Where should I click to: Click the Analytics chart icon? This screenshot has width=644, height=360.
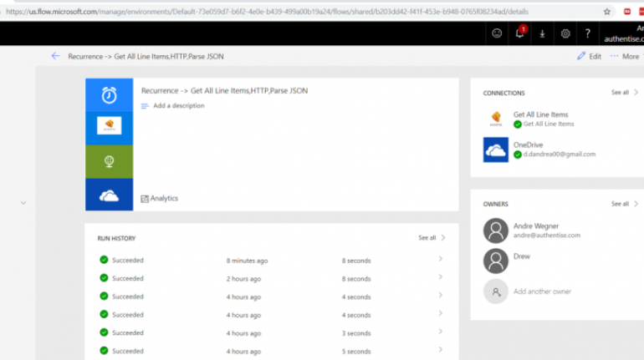point(145,199)
